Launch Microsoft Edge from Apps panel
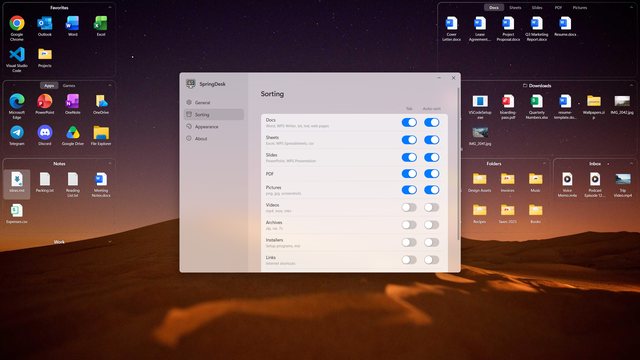The height and width of the screenshot is (360, 640). click(17, 106)
